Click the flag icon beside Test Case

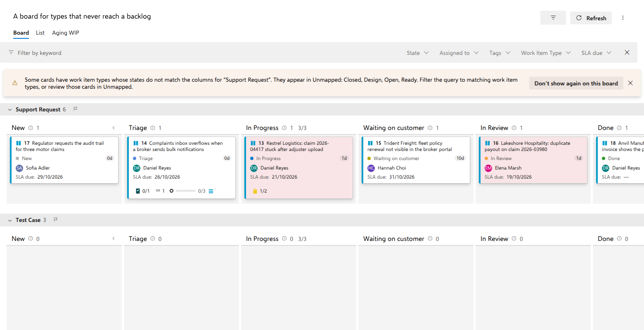[55, 219]
